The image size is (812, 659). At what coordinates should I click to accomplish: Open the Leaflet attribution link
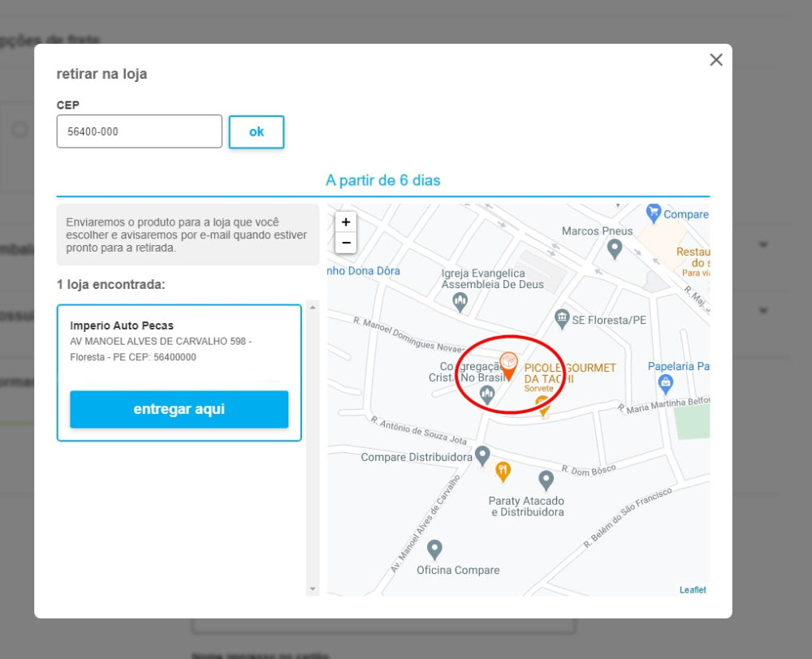click(x=693, y=590)
